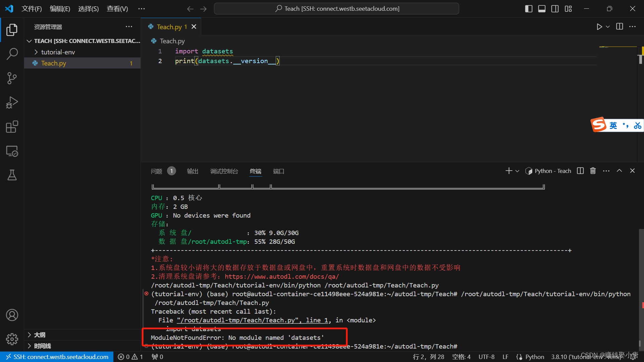Toggle Sogou input 英 language mode

point(613,125)
